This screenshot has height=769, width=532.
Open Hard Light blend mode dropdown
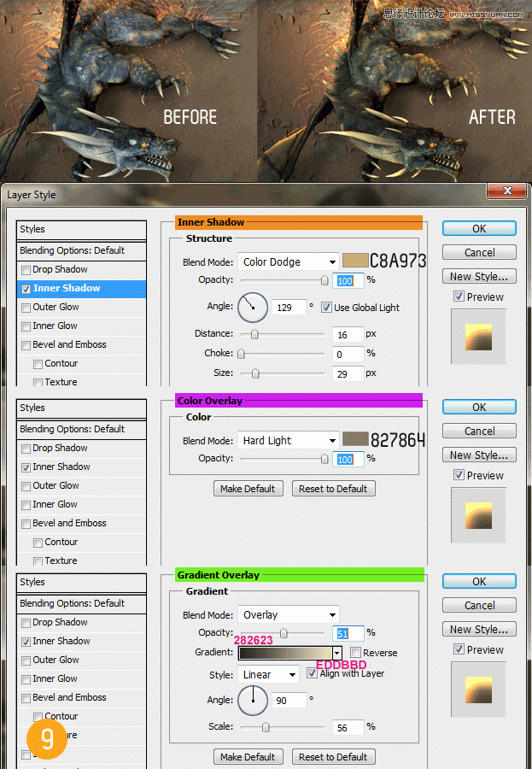288,441
